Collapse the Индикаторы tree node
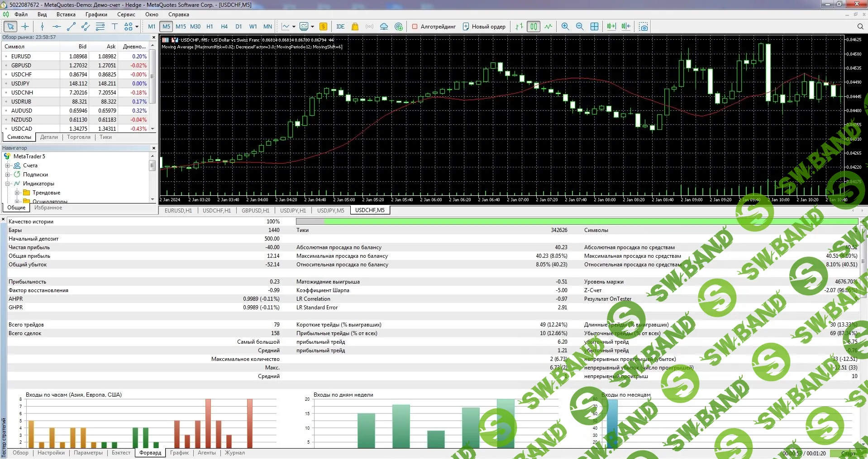This screenshot has width=868, height=459. pos(8,184)
